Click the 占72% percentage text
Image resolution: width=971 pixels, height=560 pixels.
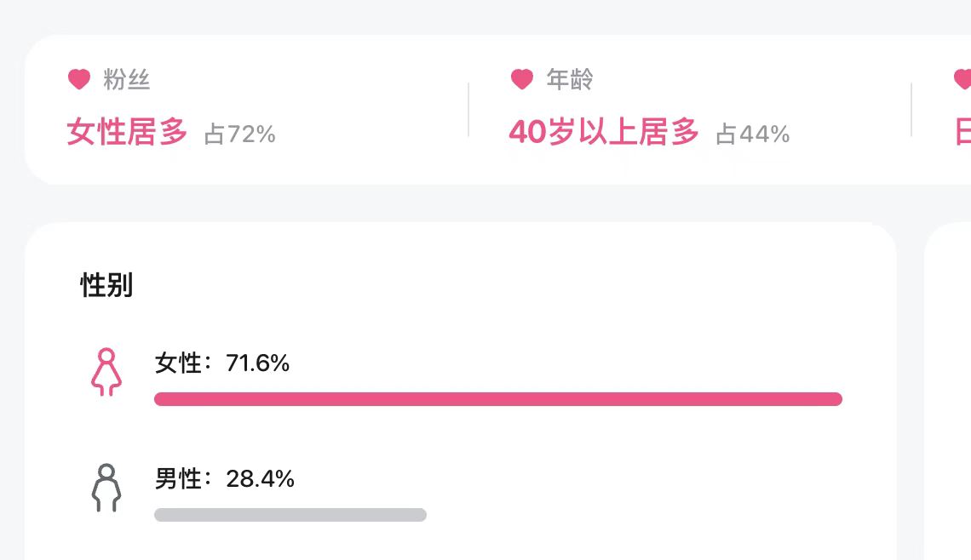coord(240,134)
